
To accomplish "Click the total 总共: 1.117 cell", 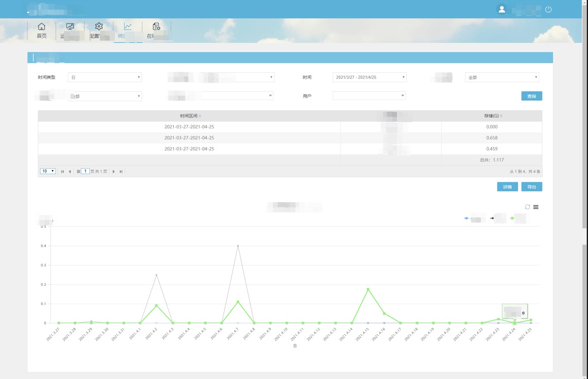I will pos(492,160).
